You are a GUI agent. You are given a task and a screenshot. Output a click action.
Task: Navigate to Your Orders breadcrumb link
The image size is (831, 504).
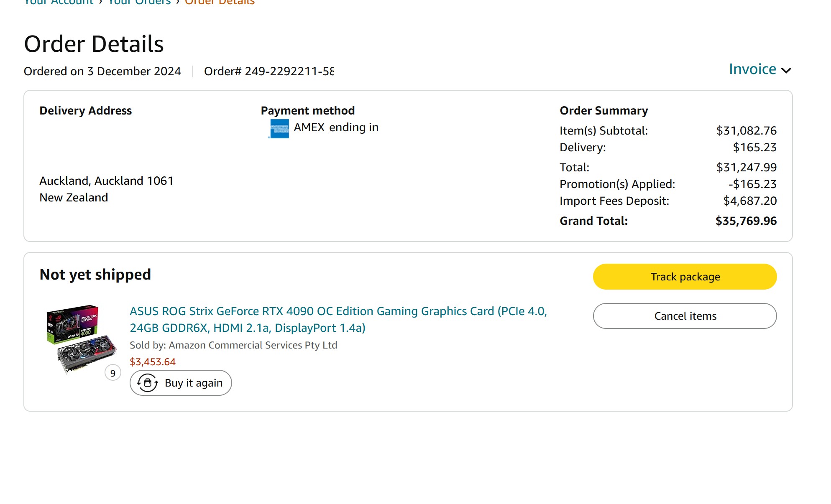click(x=139, y=3)
